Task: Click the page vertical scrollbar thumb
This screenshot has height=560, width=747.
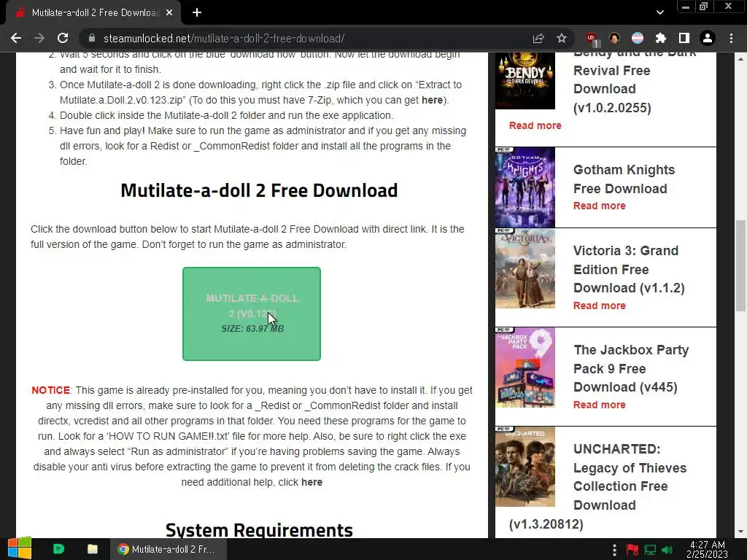Action: point(740,265)
